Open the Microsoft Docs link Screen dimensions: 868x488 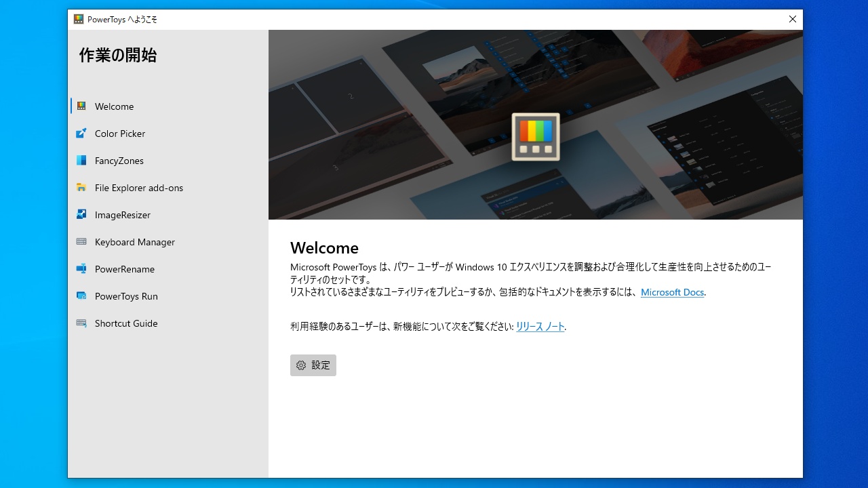click(672, 293)
